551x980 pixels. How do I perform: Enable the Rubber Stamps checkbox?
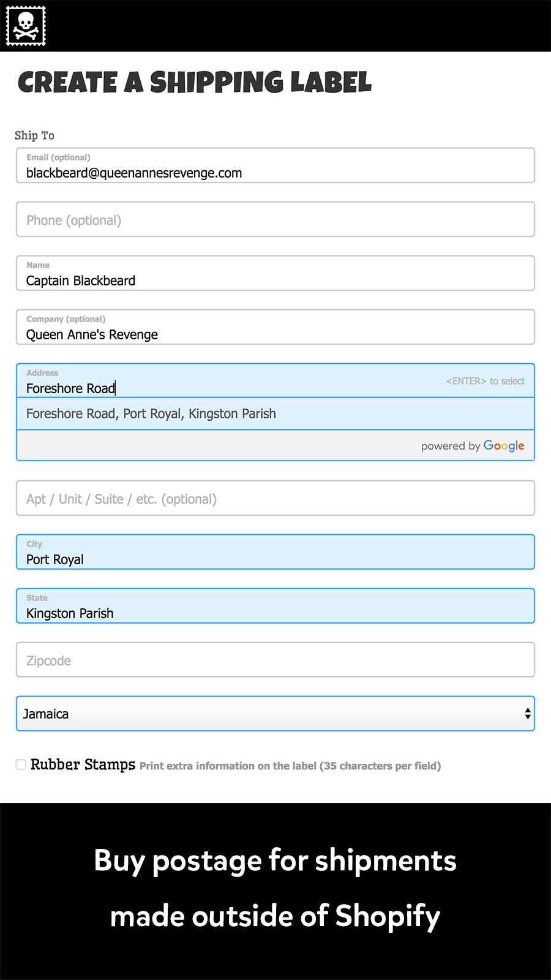point(21,765)
